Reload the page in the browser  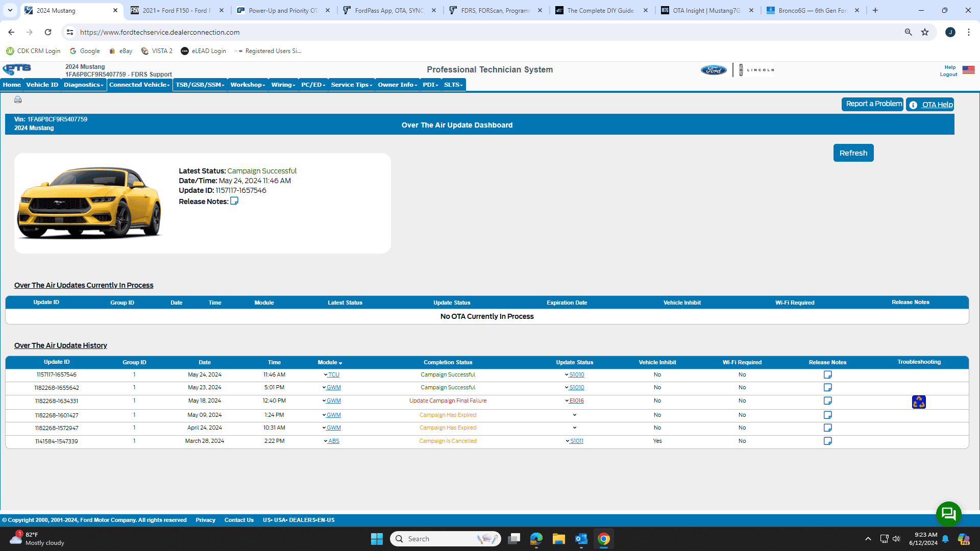pyautogui.click(x=48, y=32)
